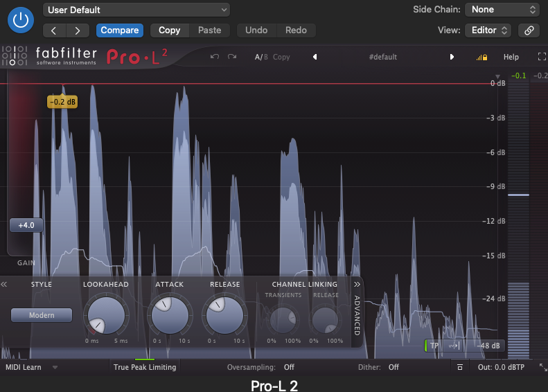
Task: Click the FabFilter logo icon
Action: (15, 56)
